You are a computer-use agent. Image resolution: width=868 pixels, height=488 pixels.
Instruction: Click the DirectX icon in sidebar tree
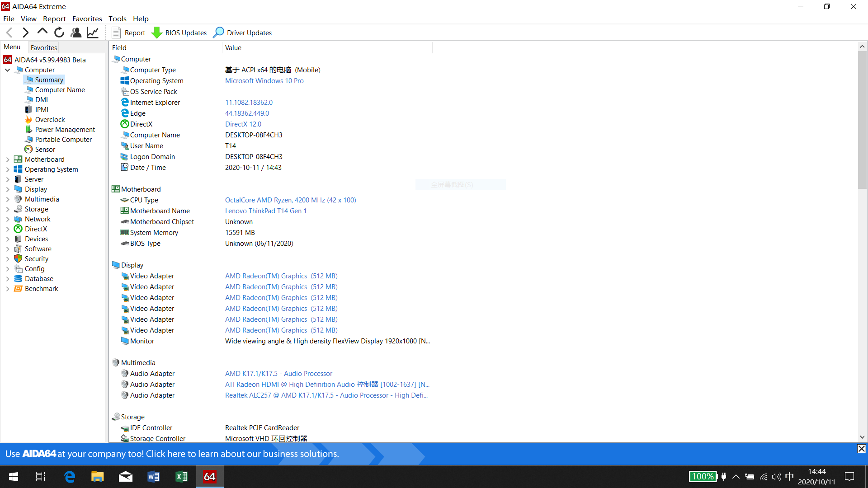tap(18, 229)
